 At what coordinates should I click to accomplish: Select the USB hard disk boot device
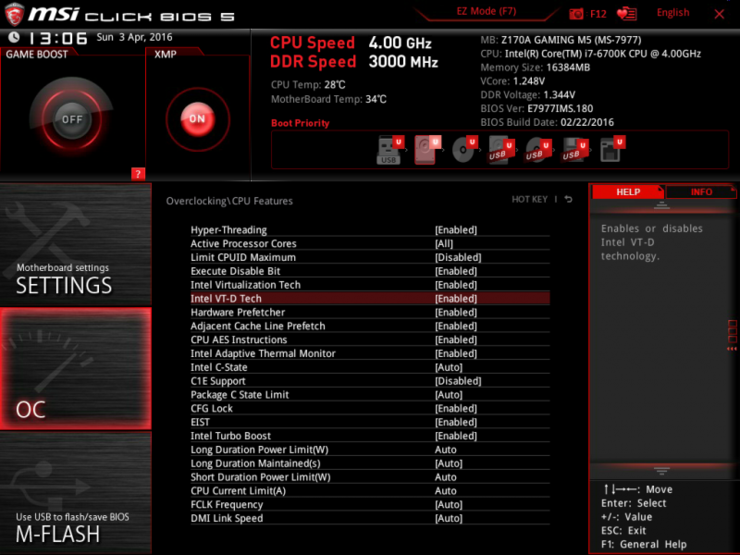click(x=500, y=150)
